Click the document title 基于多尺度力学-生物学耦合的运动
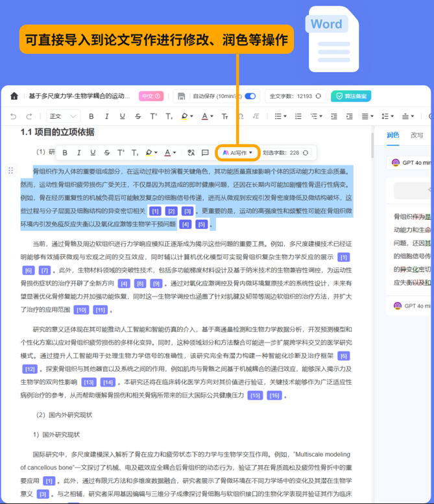This screenshot has height=504, width=434. 79,96
